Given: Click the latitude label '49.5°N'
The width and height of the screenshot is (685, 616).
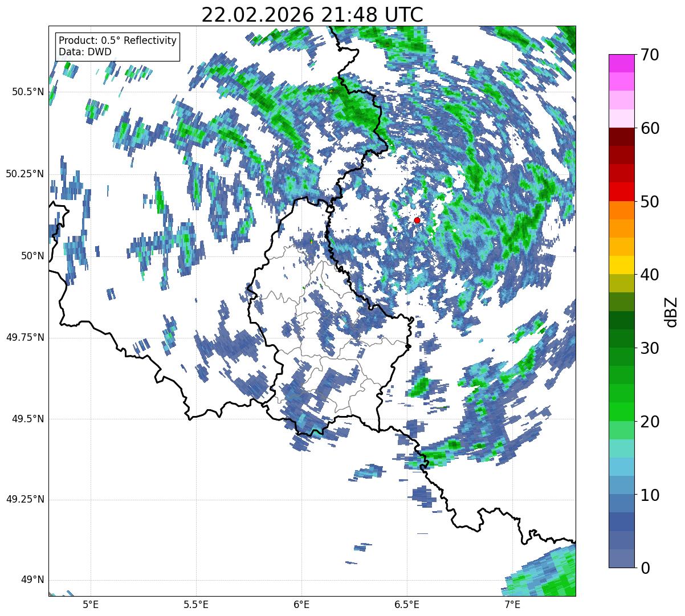Looking at the screenshot, I should 28,419.
